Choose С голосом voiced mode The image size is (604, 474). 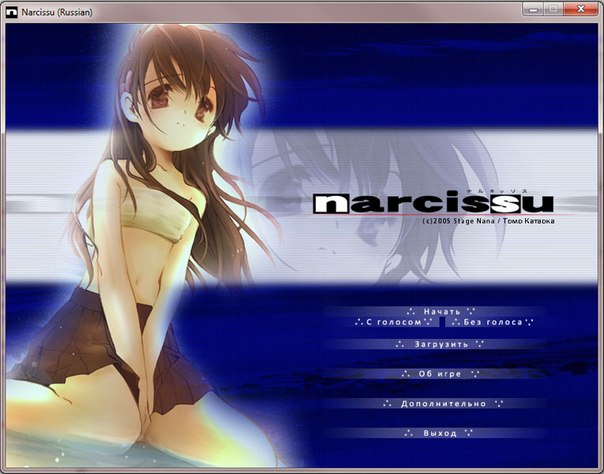pyautogui.click(x=393, y=322)
